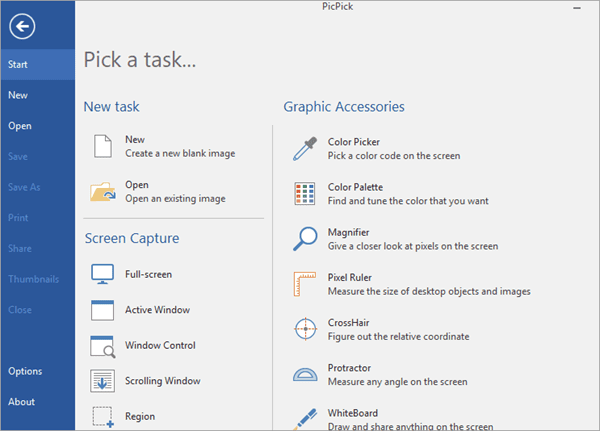Image resolution: width=600 pixels, height=431 pixels.
Task: Select Save in the sidebar
Action: (x=38, y=157)
